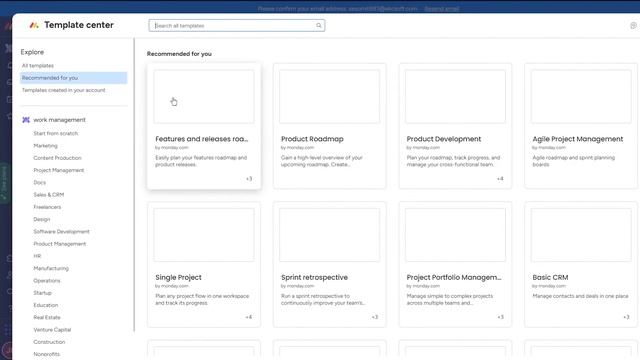This screenshot has width=640, height=360.
Task: Select Venture Capital category
Action: click(x=52, y=329)
